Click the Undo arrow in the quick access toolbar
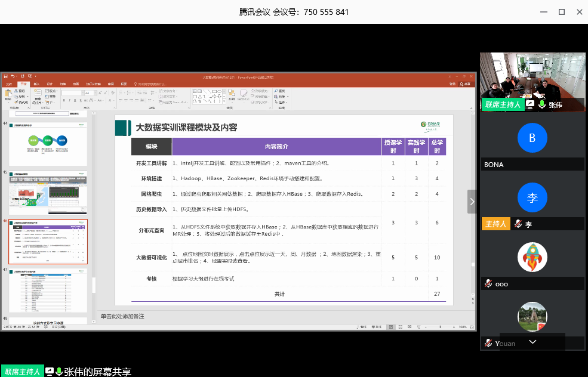 tap(12, 77)
